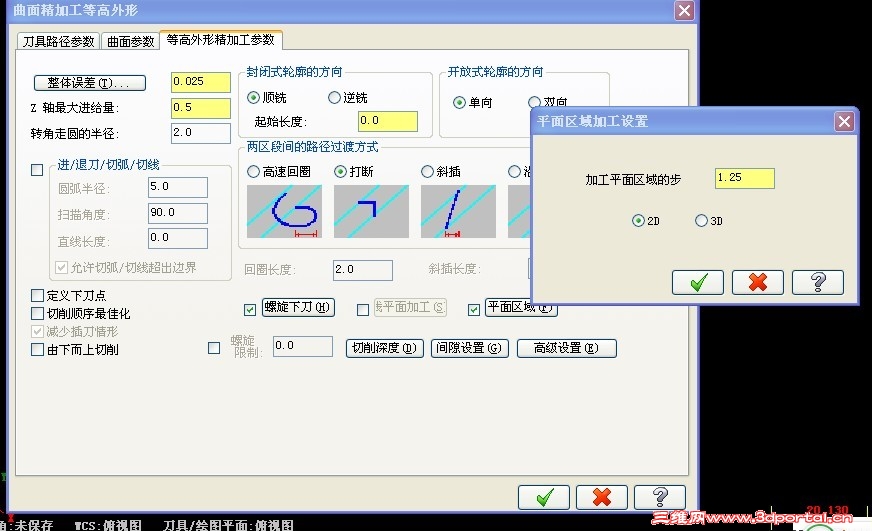Viewport: 872px width, 531px height.
Task: Click the 整体误差 value field 0.025
Action: pos(201,82)
